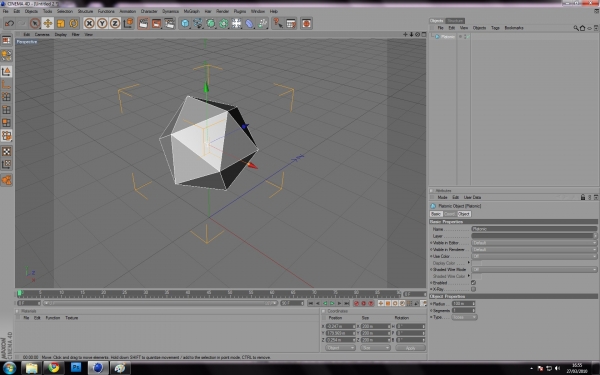The image size is (600, 375).
Task: Click the timeline frame slider handle
Action: pyautogui.click(x=19, y=293)
